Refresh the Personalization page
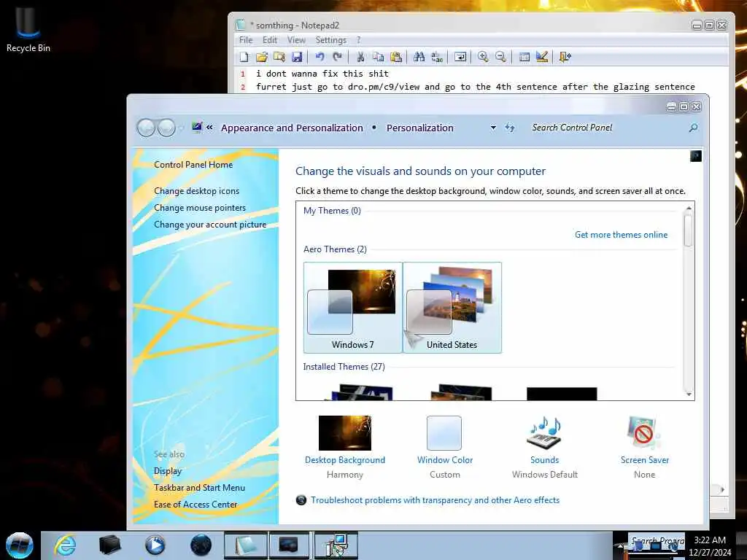 [x=510, y=128]
